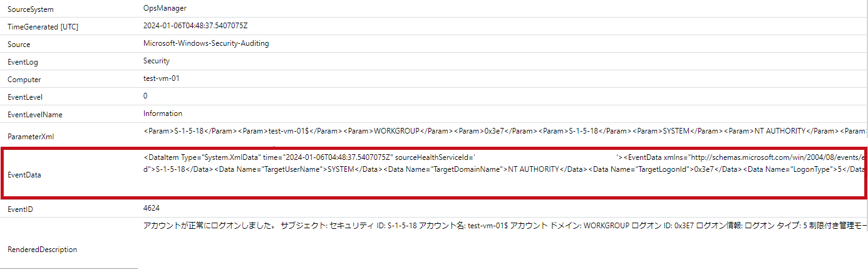Select the SourceSystem field label
The image size is (868, 269).
tap(30, 9)
